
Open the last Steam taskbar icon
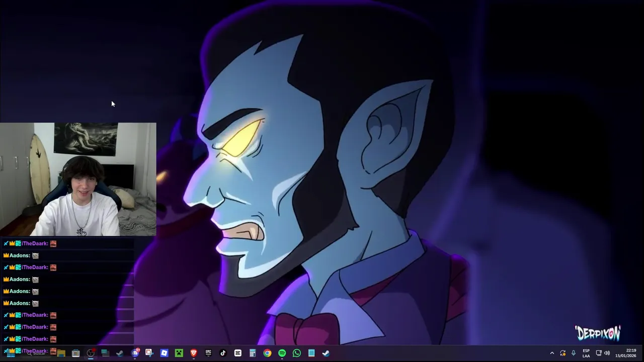[x=326, y=353]
